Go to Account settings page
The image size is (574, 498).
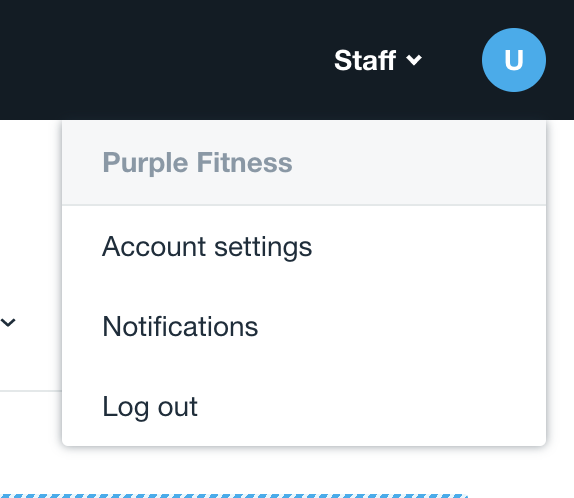click(x=207, y=247)
